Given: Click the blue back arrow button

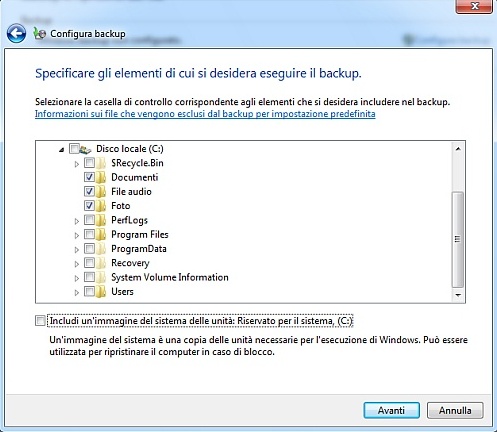Looking at the screenshot, I should pos(16,33).
